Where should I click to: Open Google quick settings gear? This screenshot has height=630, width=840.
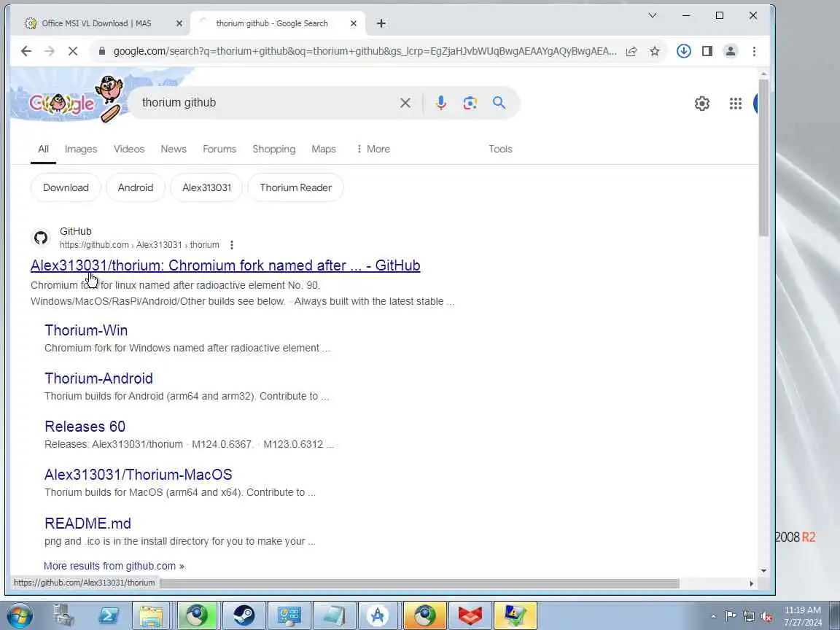pyautogui.click(x=701, y=104)
